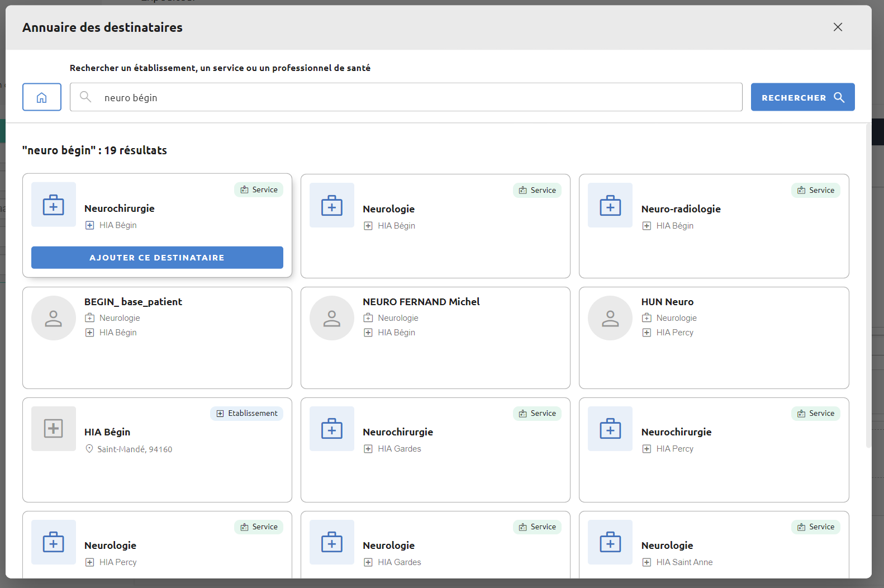Click the search field containing 'neuro bégin'

click(x=406, y=97)
